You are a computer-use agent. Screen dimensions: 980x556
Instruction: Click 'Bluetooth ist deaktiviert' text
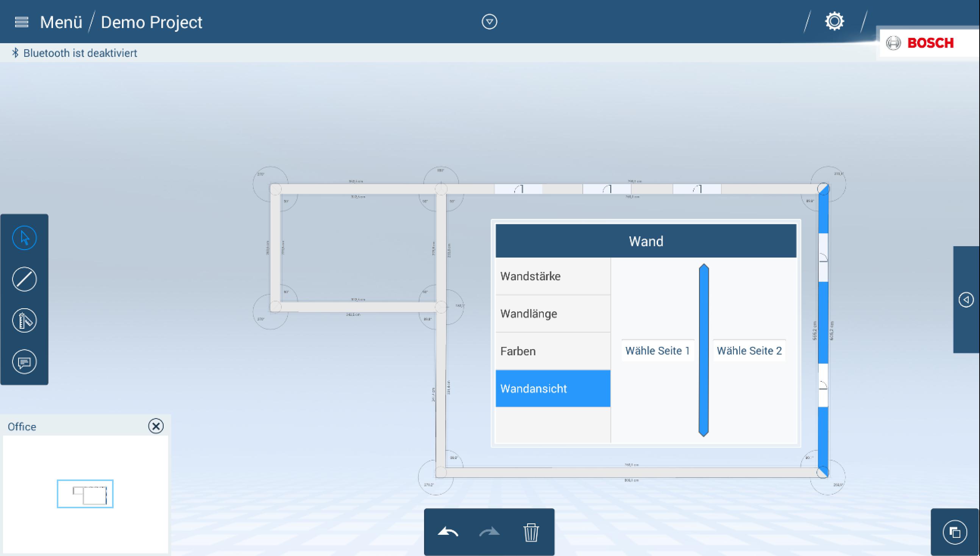click(80, 53)
